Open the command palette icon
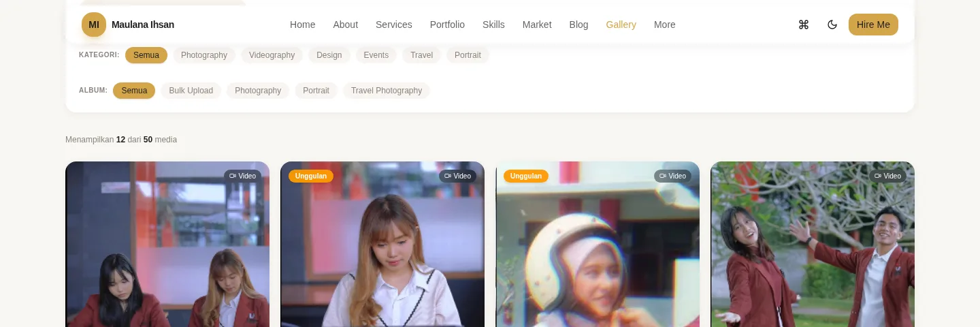 [x=803, y=25]
